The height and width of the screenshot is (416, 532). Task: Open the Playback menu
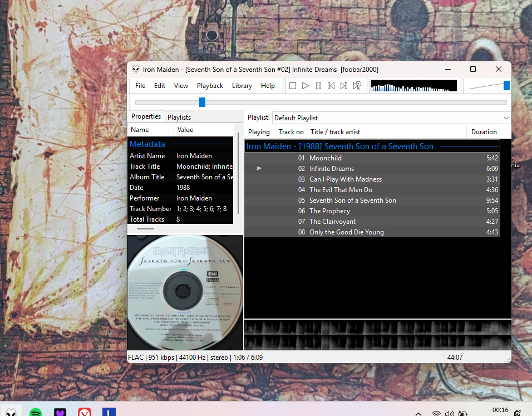click(x=210, y=86)
